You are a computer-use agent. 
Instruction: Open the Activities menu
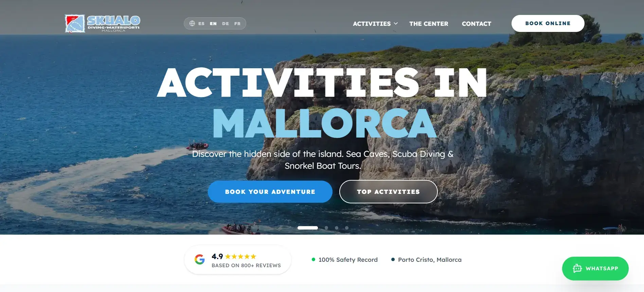(x=372, y=24)
